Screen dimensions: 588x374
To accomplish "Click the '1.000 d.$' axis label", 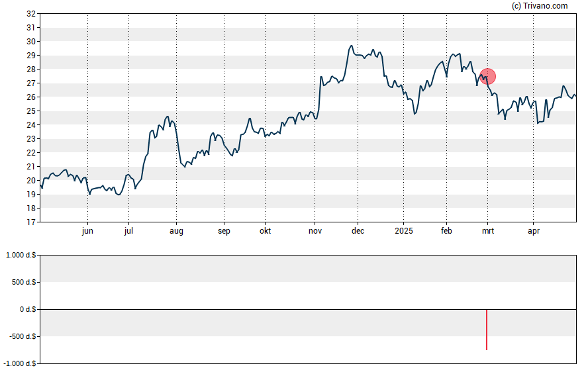I will point(21,256).
